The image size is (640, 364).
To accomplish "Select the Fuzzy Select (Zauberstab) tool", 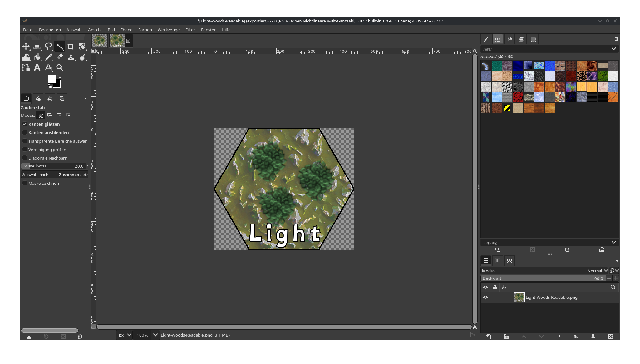I will (60, 46).
